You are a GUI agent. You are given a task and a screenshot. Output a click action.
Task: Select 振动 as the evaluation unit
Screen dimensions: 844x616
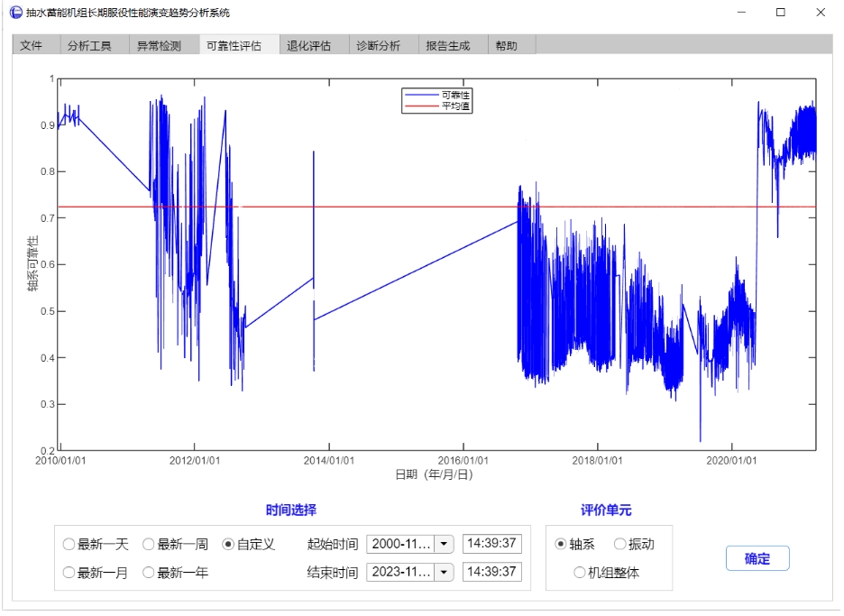click(x=620, y=544)
